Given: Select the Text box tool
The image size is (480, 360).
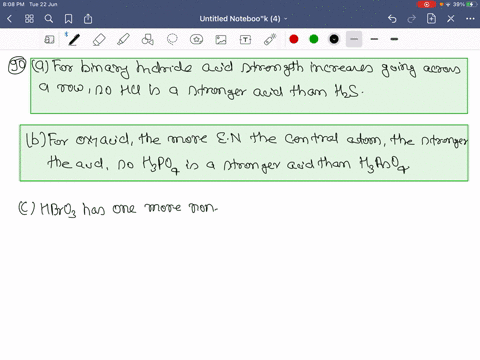Looking at the screenshot, I should pos(245,40).
